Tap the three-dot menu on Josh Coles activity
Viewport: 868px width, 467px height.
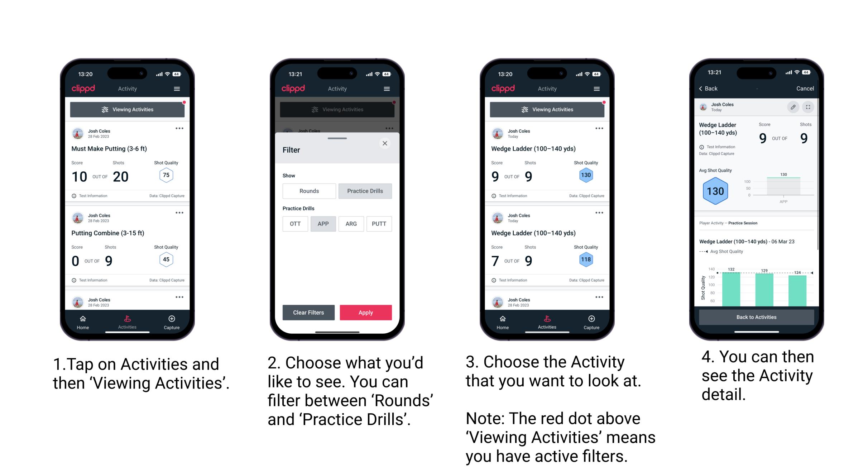point(179,128)
